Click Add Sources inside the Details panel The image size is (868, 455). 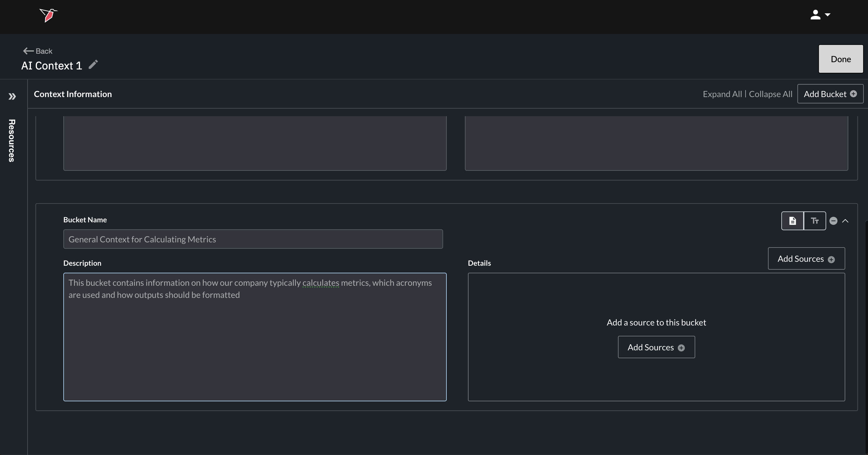point(656,347)
